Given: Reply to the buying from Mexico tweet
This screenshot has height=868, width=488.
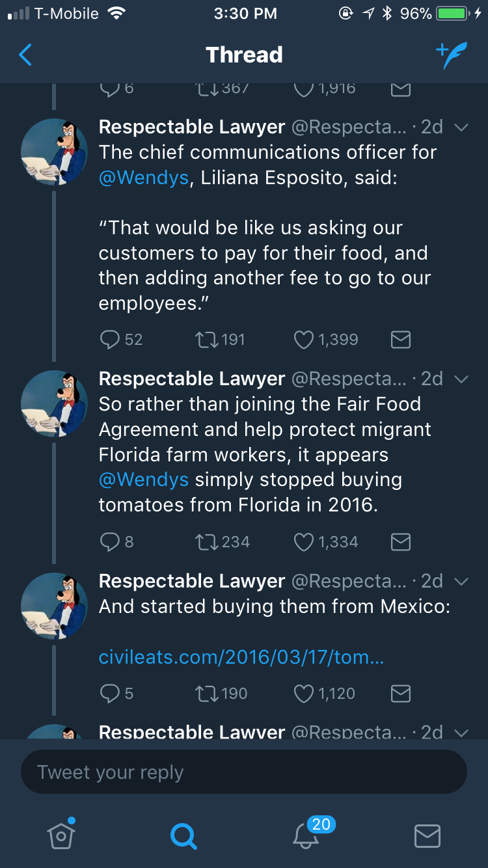Looking at the screenshot, I should point(110,694).
